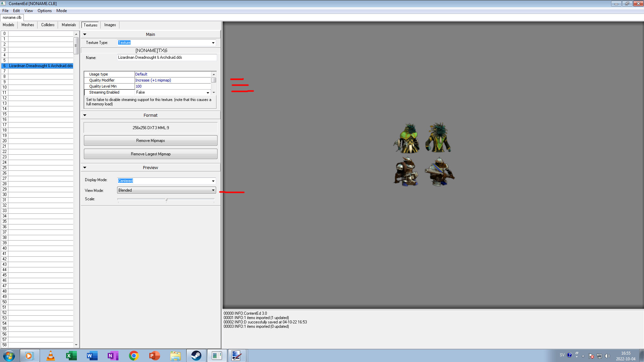Viewport: 644px width, 362px height.
Task: Open network status tray icon
Action: coord(599,356)
